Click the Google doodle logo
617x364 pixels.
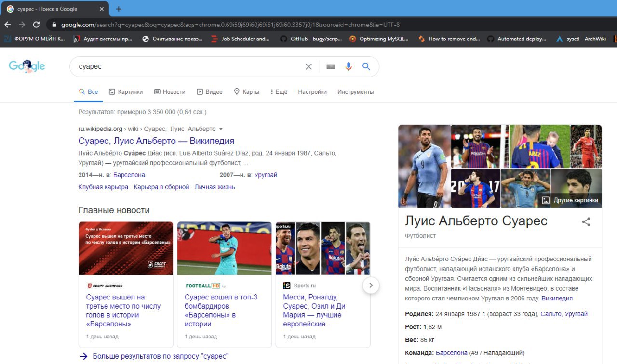click(27, 66)
